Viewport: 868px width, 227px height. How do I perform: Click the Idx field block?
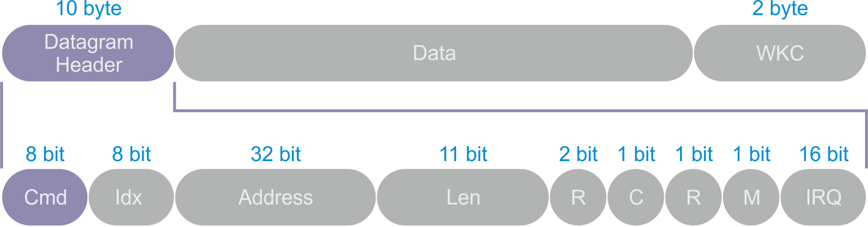131,197
